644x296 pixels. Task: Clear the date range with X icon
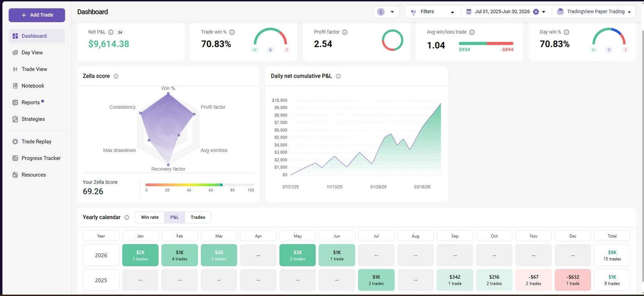click(536, 12)
